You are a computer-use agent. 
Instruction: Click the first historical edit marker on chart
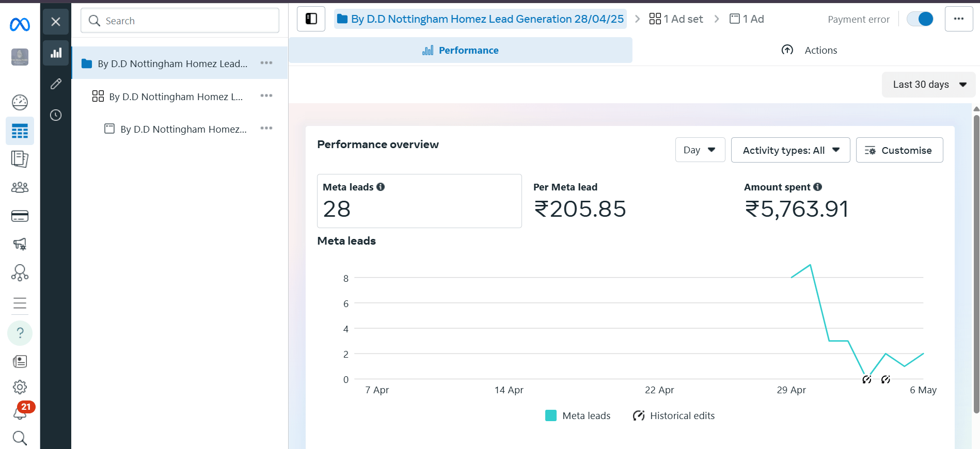click(867, 380)
